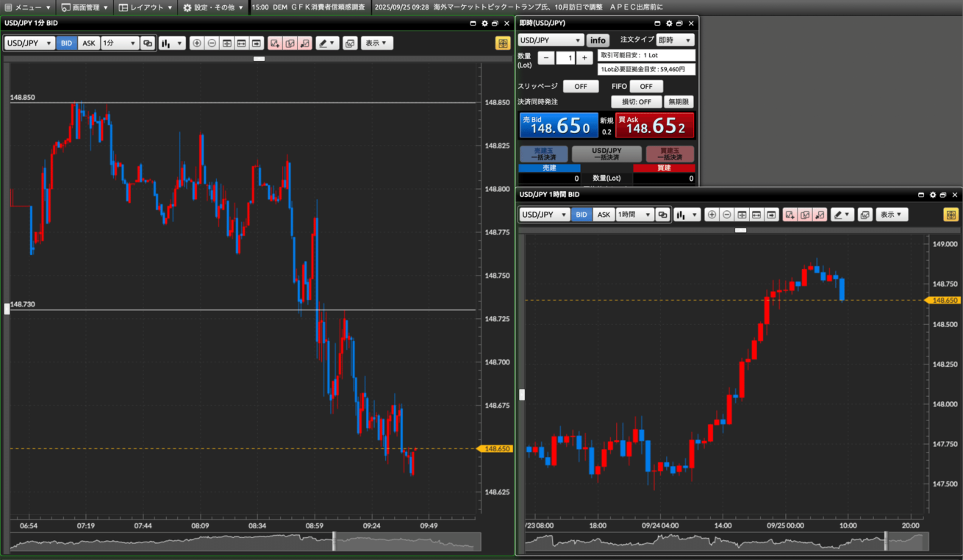Click first pink order-line icon in 1時間 chart
This screenshot has width=963, height=560.
tap(790, 215)
